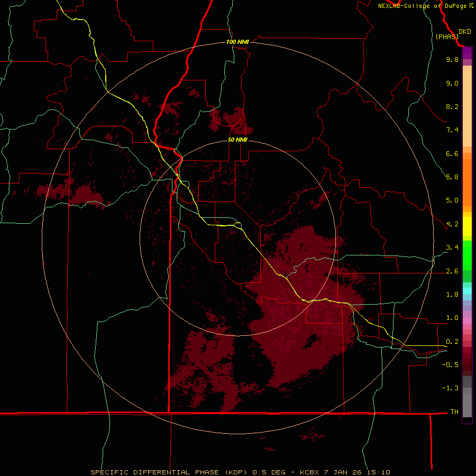The image size is (476, 476).
Task: Select the bright green color bar segment
Action: point(467,255)
